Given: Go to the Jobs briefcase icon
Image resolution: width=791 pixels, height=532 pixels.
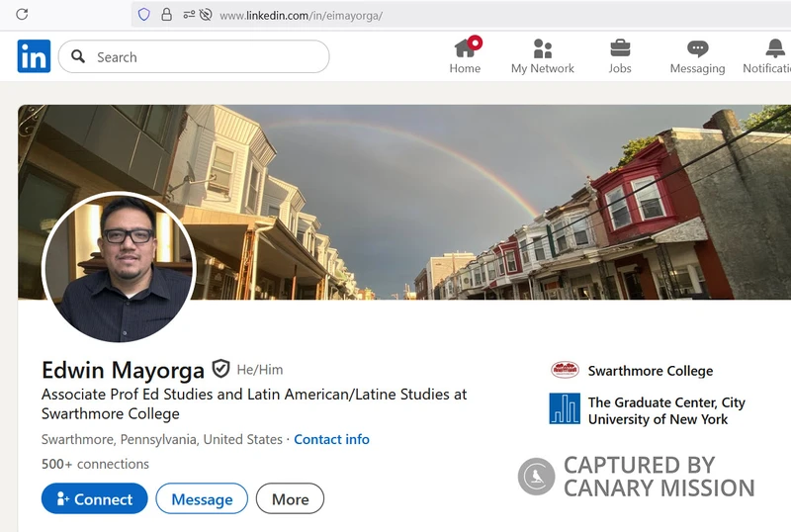Looking at the screenshot, I should click(620, 47).
